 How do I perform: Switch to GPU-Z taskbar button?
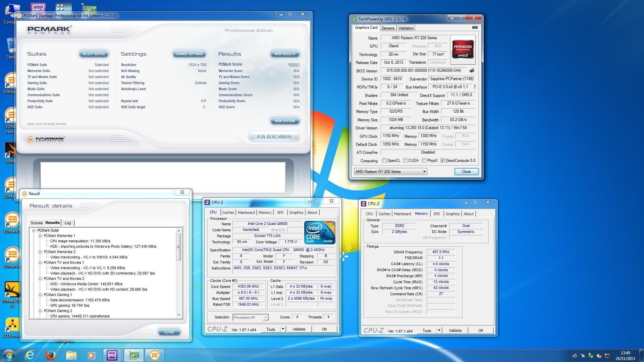(x=133, y=355)
